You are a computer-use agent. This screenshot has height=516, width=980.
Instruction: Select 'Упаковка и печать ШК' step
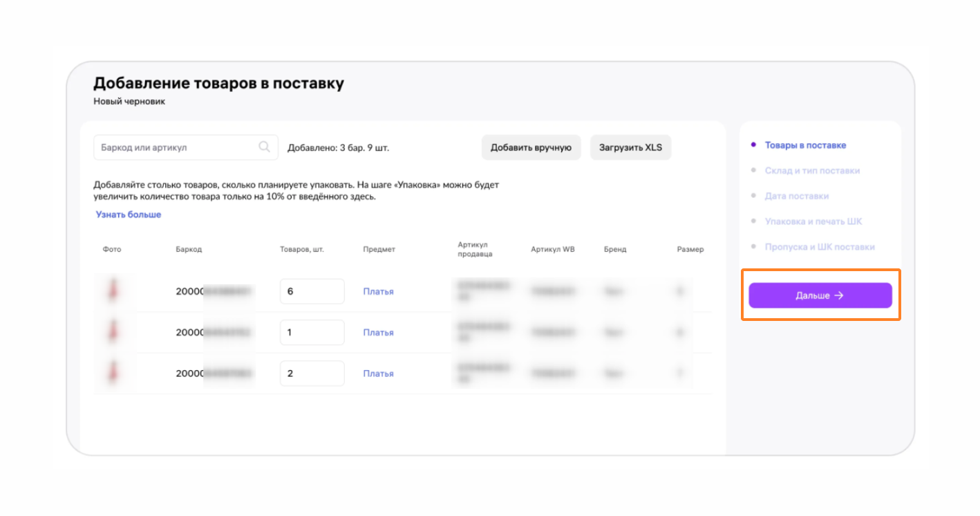tap(813, 221)
